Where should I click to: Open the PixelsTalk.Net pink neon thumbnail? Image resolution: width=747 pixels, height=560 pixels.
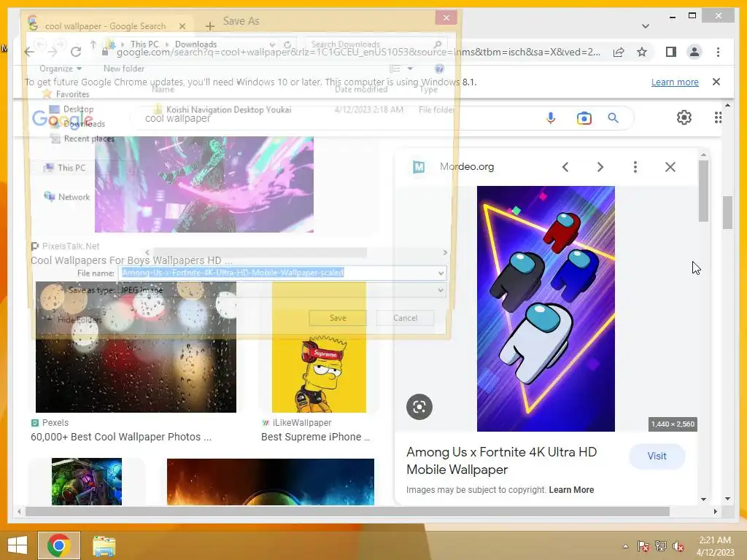coord(204,184)
